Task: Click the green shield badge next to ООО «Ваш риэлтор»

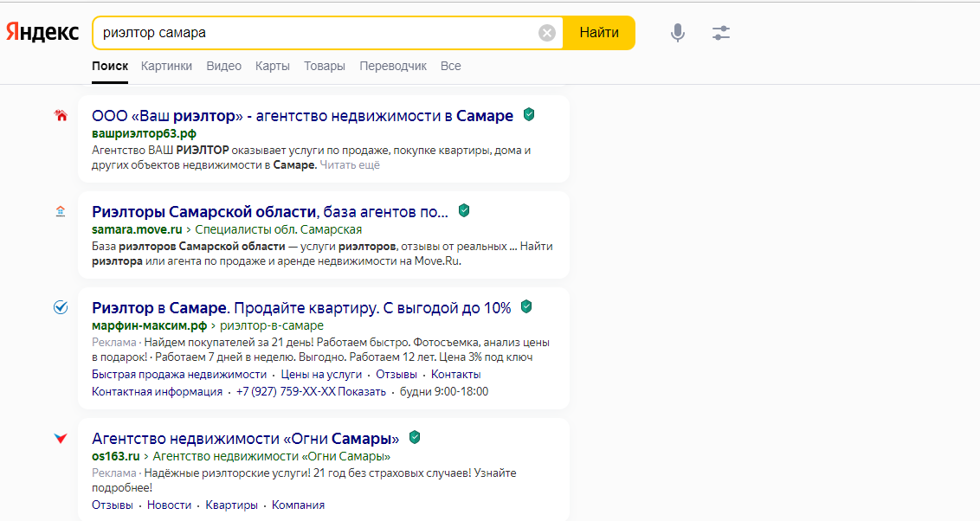Action: coord(529,114)
